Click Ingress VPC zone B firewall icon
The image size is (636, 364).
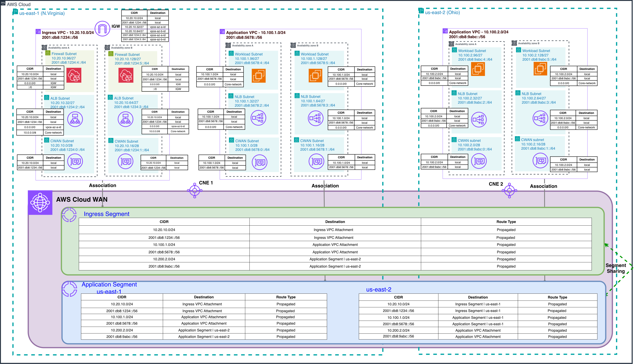pyautogui.click(x=126, y=75)
